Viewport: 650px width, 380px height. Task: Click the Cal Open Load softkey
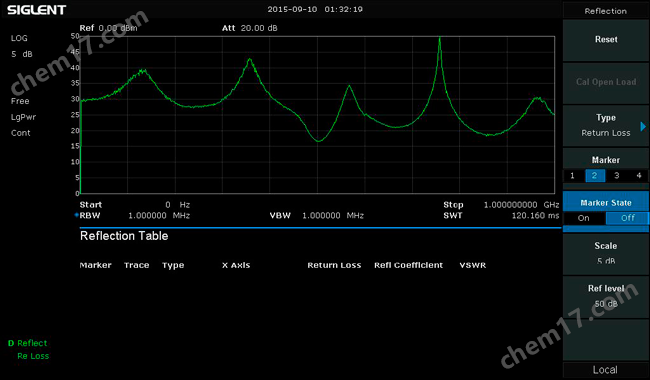pos(606,82)
